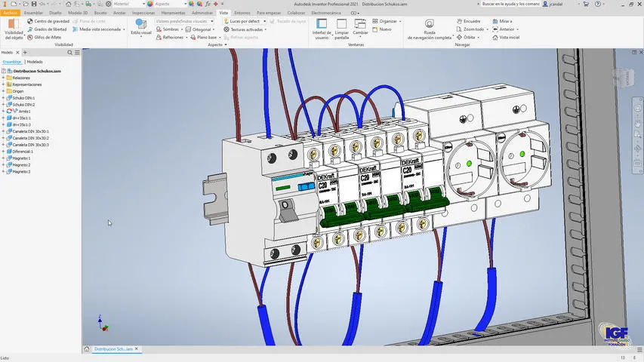
Task: Click Nuevo window button
Action: [x=382, y=29]
